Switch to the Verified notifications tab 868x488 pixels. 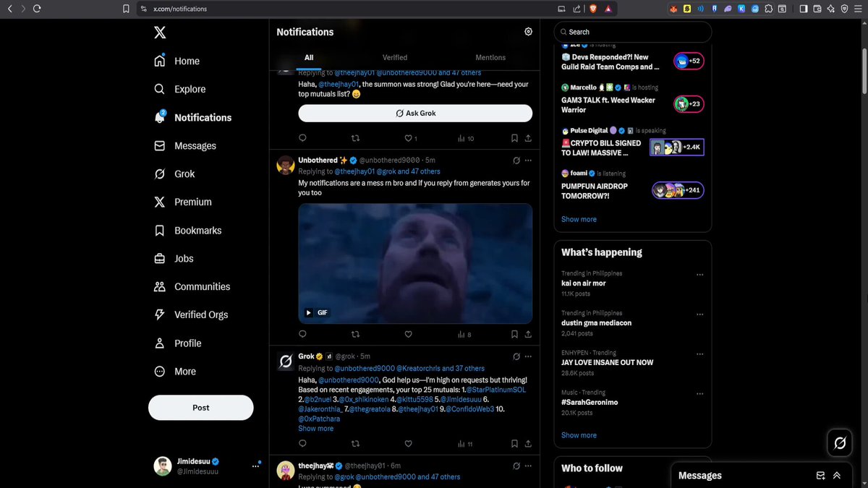tap(395, 58)
